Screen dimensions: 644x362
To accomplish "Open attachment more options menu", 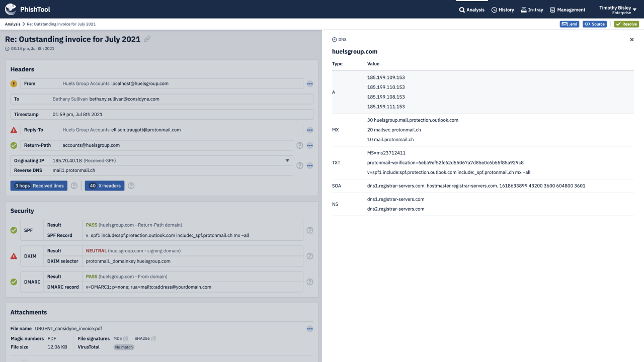I will [310, 329].
